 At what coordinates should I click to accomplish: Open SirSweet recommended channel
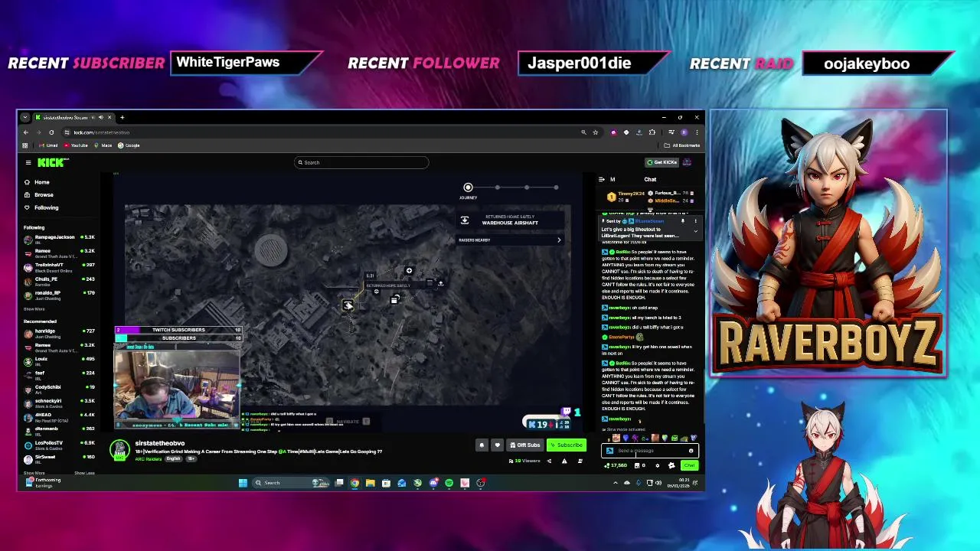[59, 458]
